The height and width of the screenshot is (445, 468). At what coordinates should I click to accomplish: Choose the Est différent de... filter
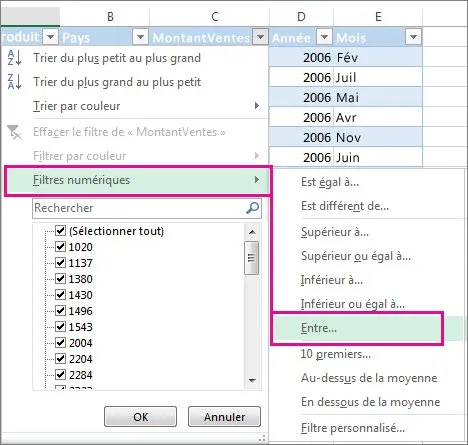pos(345,206)
